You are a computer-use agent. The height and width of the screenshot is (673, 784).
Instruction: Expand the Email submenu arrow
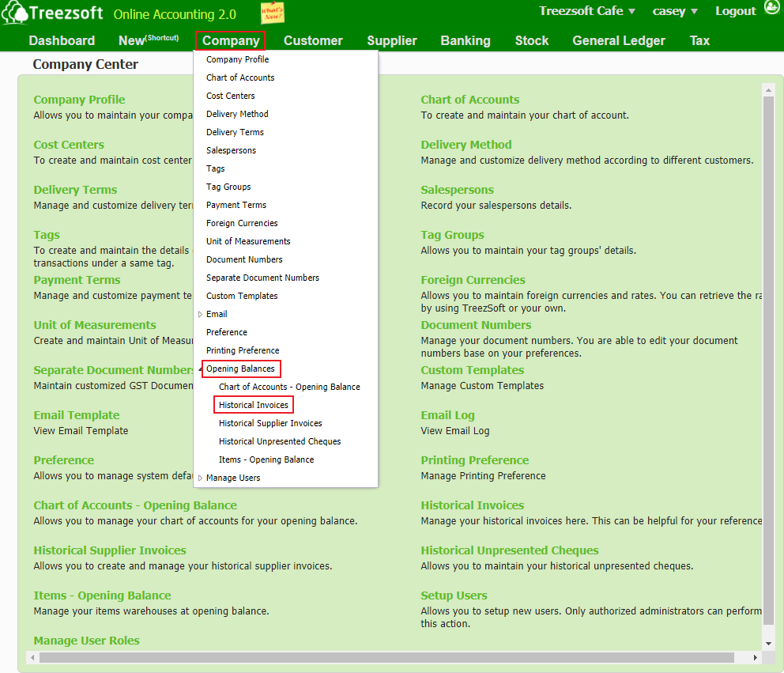tap(200, 314)
